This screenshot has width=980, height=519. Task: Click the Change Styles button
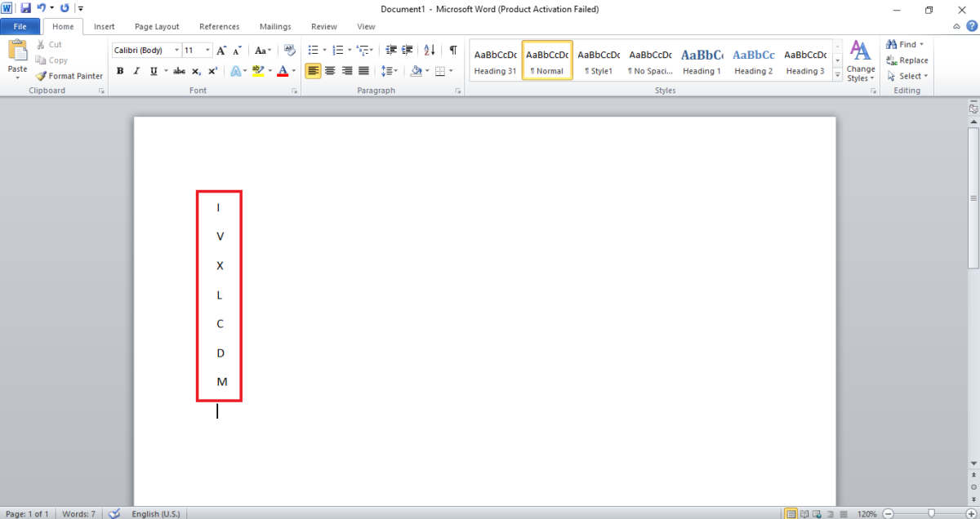point(860,61)
